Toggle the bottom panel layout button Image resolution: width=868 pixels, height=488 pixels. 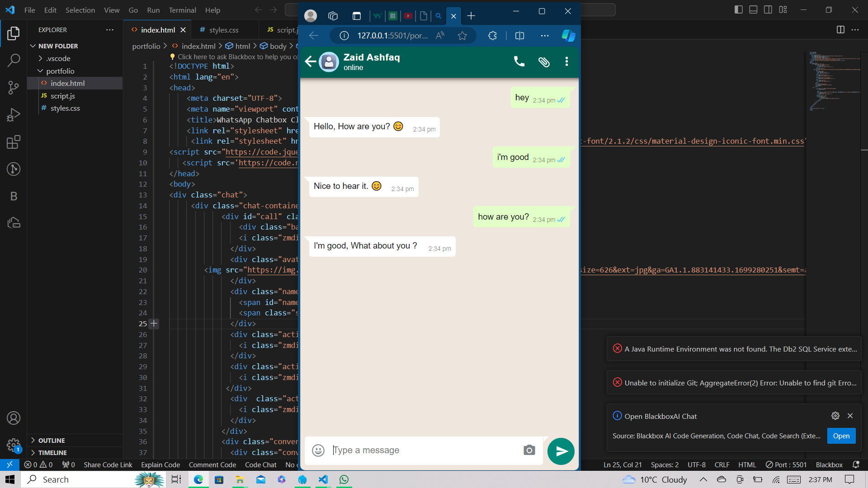click(x=753, y=9)
